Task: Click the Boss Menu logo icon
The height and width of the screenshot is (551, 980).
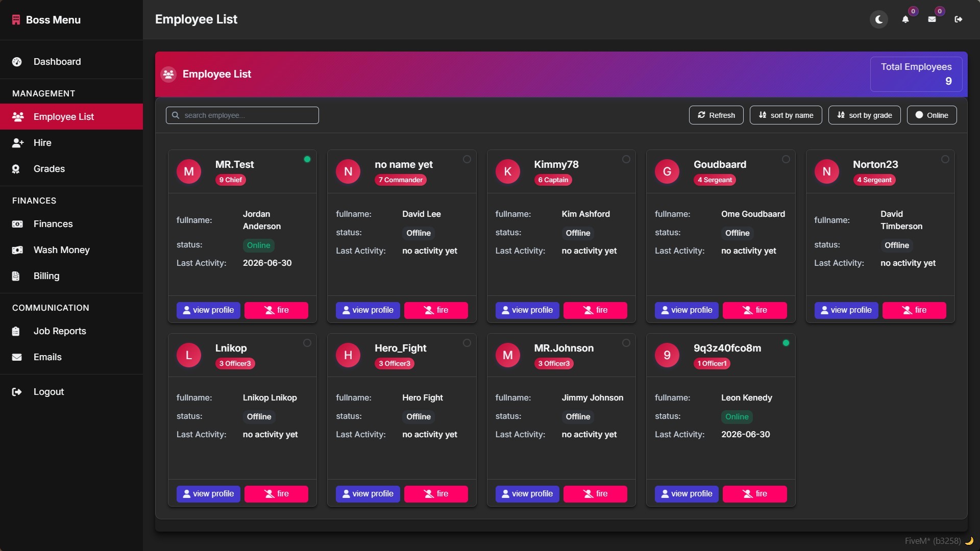Action: point(16,20)
